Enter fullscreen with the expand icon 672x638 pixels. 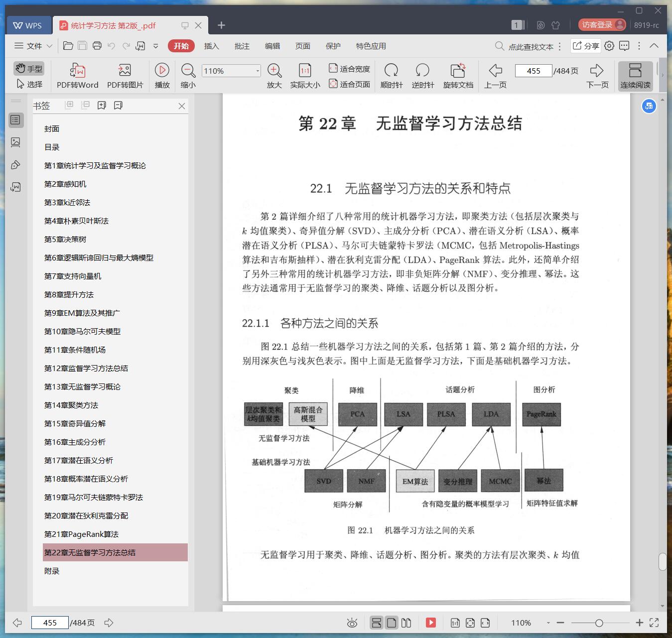coord(654,623)
